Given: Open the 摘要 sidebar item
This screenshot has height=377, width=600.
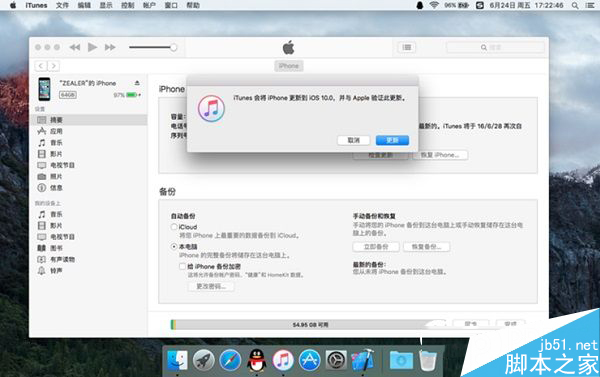Looking at the screenshot, I should coord(88,120).
